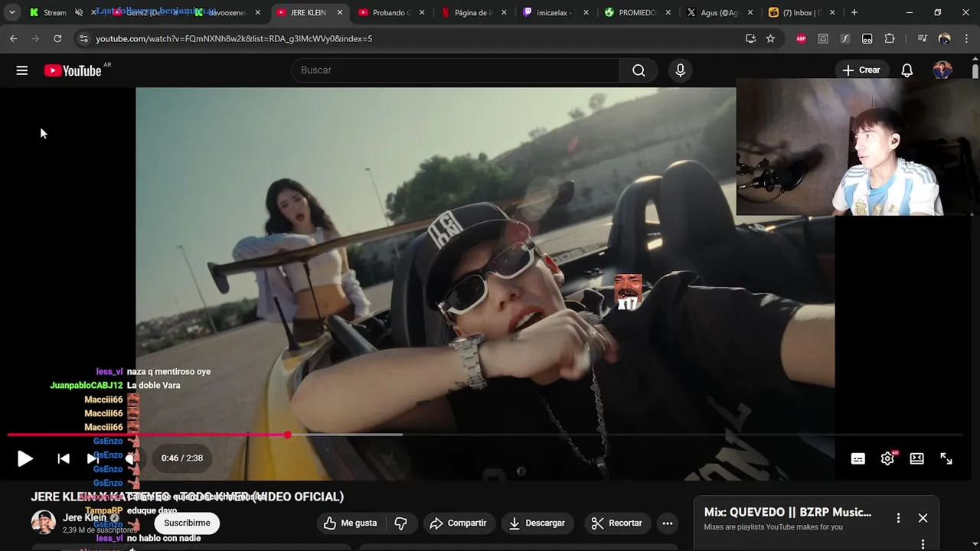Screen dimensions: 980x551
Task: Reload the current page
Action: coord(57,38)
